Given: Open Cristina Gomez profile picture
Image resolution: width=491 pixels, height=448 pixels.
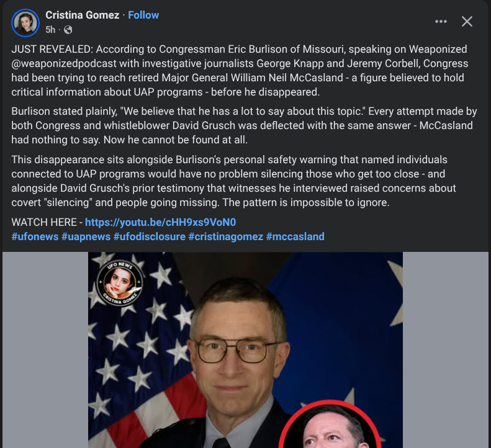Looking at the screenshot, I should point(25,23).
